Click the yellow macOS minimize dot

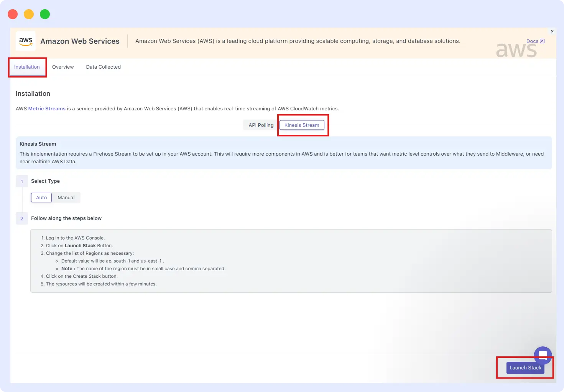(29, 14)
